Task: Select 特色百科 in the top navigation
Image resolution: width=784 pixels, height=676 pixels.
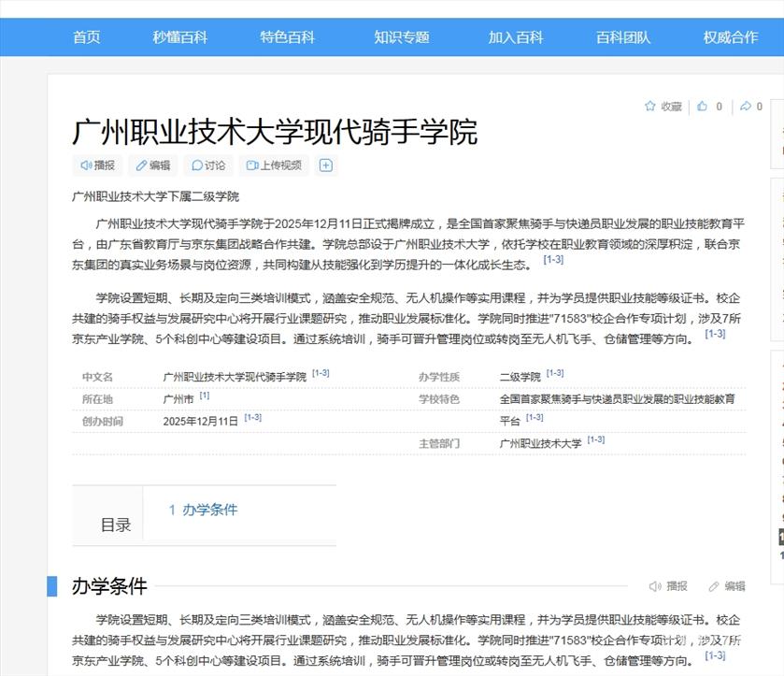Action: [x=288, y=37]
